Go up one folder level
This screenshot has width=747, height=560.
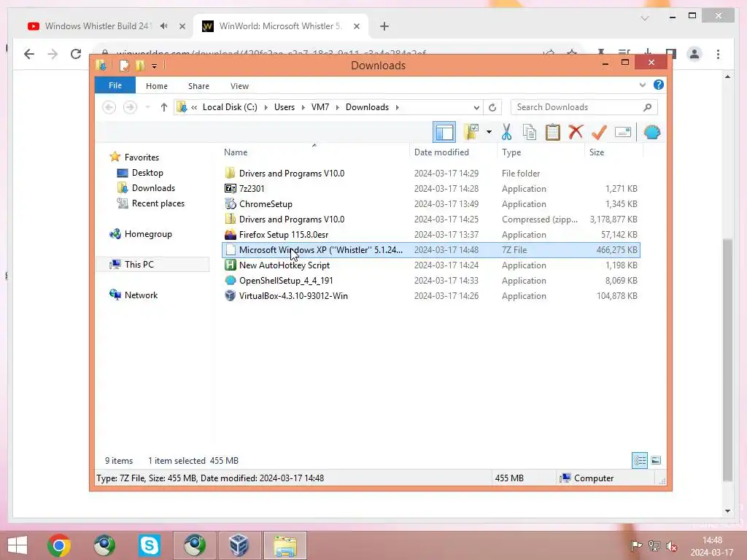point(164,107)
